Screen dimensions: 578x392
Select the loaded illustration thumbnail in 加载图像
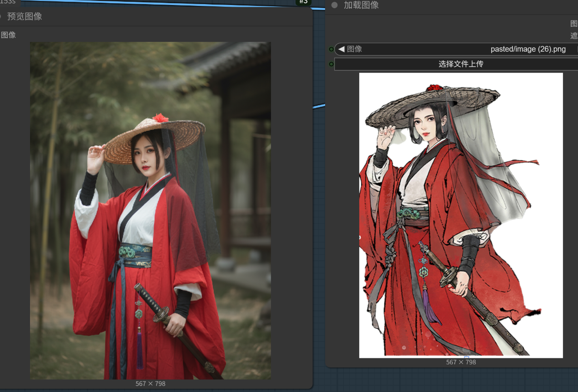click(x=461, y=215)
